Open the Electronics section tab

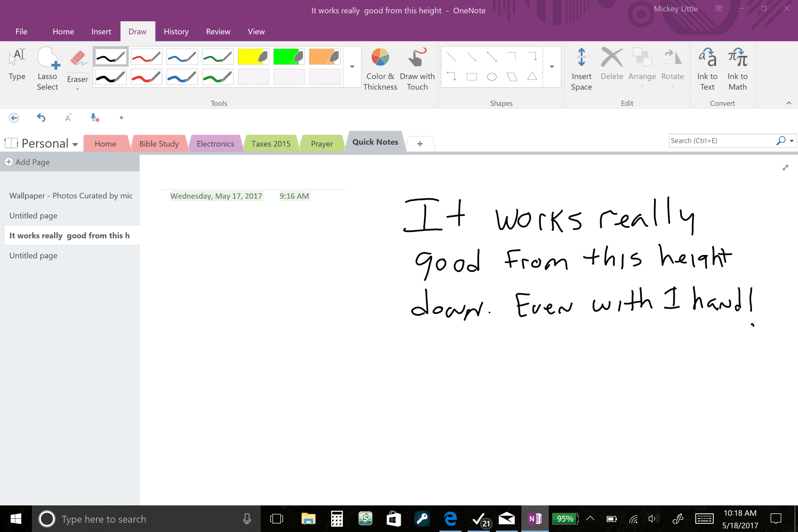(215, 144)
